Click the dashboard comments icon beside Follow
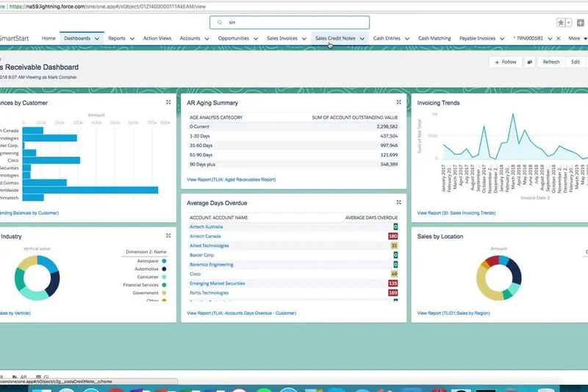Screen dimensions: 588x392 tap(528, 63)
